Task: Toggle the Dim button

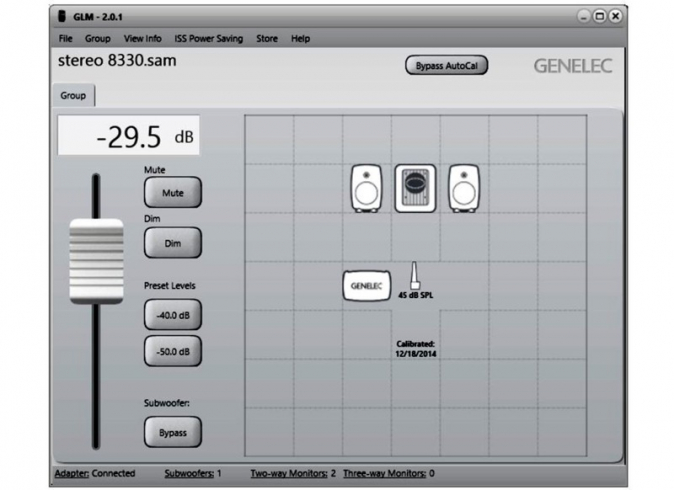Action: click(173, 242)
